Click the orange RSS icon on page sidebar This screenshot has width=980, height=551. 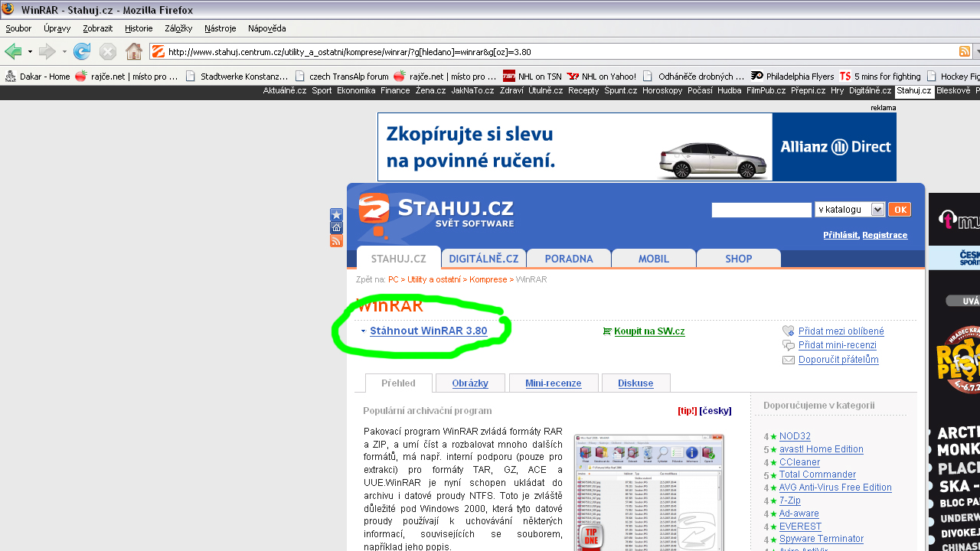click(x=336, y=241)
